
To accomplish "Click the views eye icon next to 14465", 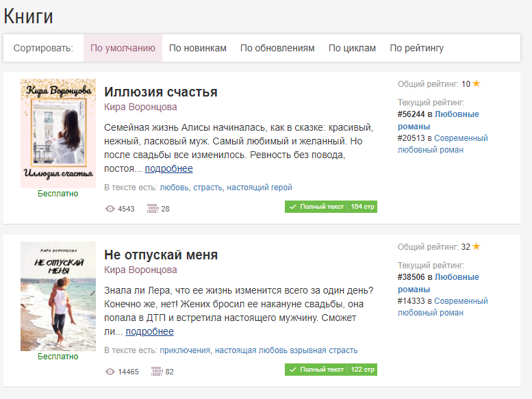I will pos(110,372).
